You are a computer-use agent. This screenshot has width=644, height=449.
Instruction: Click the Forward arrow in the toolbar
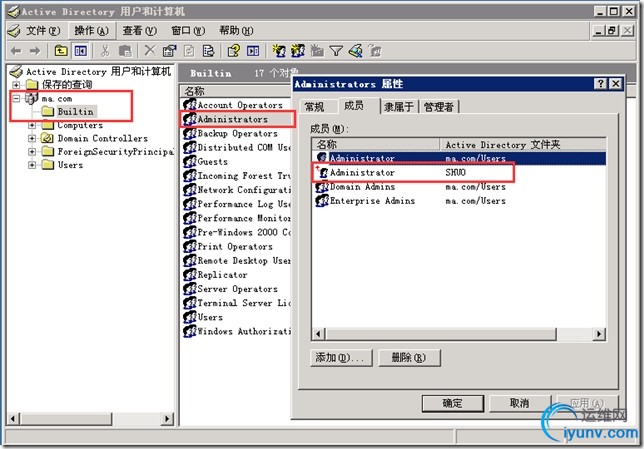click(x=35, y=51)
